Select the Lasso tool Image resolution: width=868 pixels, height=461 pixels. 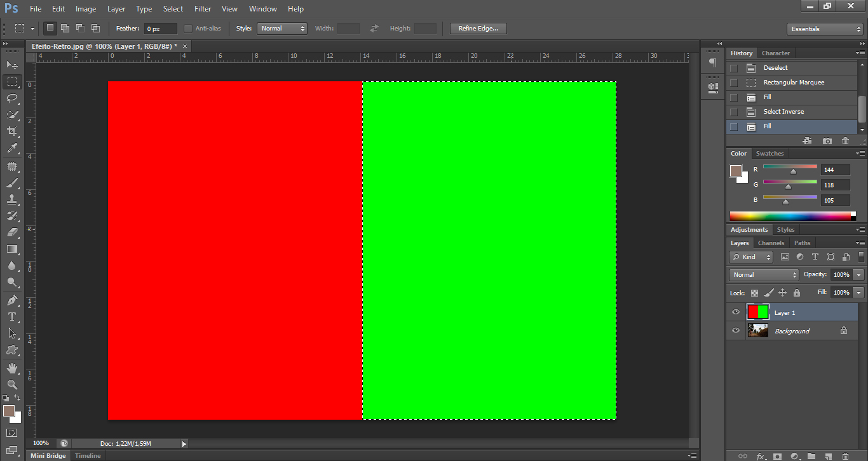(12, 98)
